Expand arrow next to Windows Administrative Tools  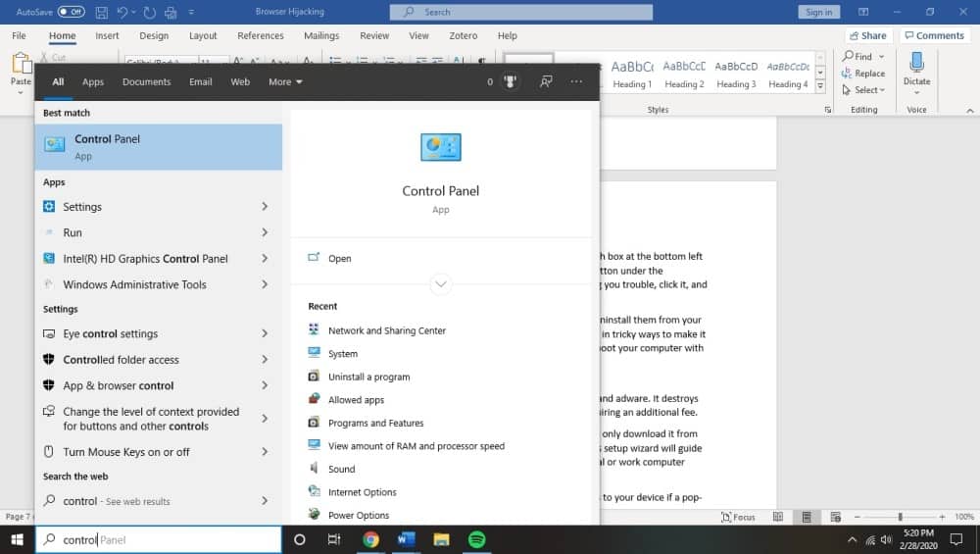pos(265,284)
